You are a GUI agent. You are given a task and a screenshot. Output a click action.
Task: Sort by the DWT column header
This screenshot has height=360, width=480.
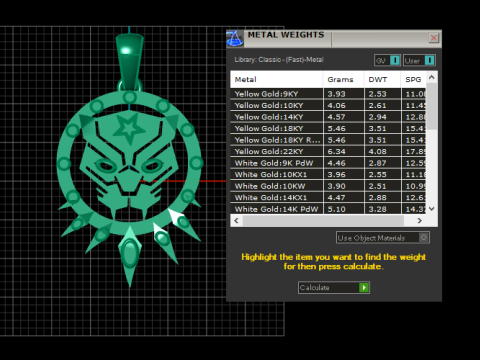point(382,80)
